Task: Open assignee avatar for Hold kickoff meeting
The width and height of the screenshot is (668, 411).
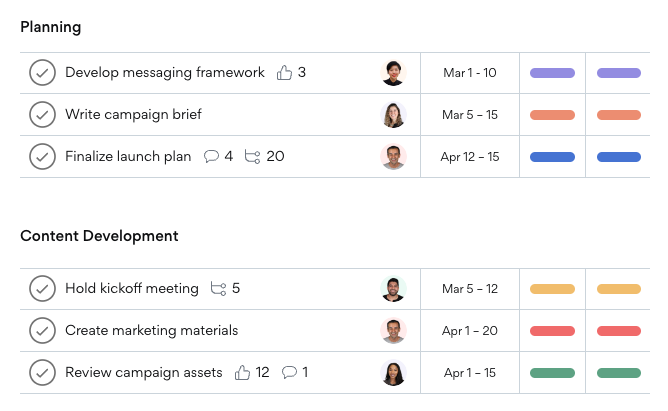Action: click(393, 289)
